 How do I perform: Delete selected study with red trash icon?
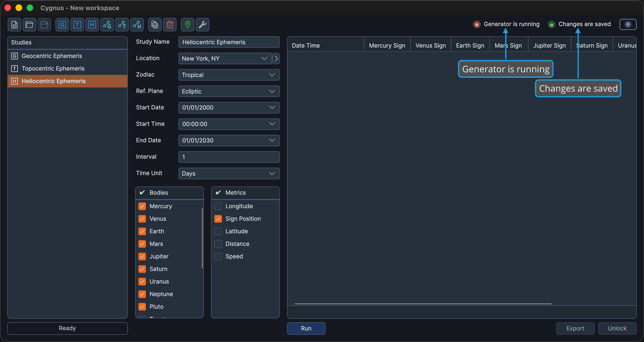point(170,25)
